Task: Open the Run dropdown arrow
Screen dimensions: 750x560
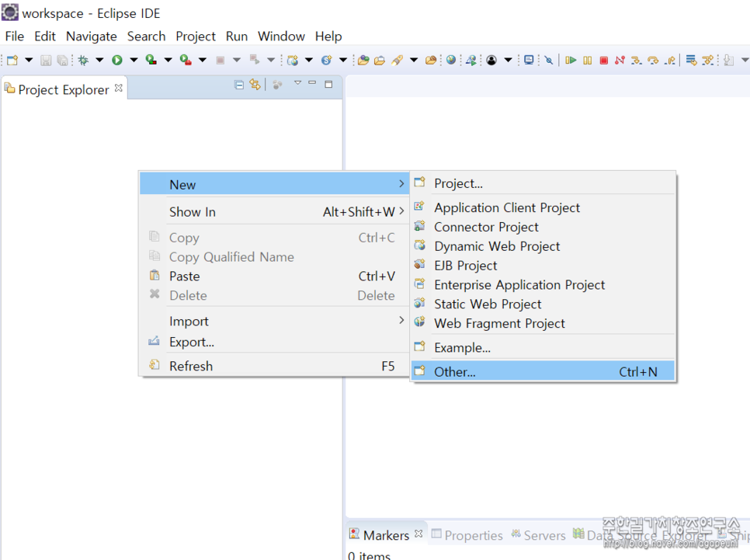Action: 134,60
